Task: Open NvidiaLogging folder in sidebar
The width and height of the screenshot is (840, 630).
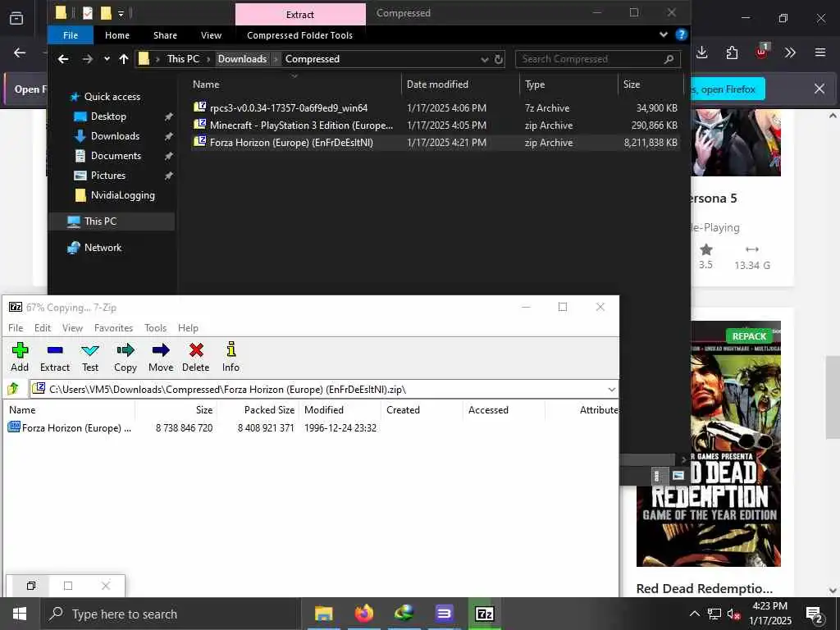Action: tap(123, 195)
